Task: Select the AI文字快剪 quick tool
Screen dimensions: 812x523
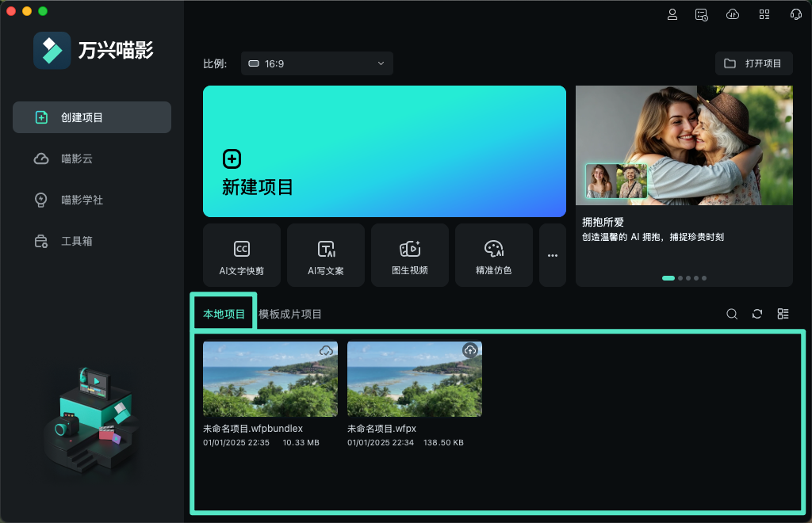Action: click(x=241, y=255)
